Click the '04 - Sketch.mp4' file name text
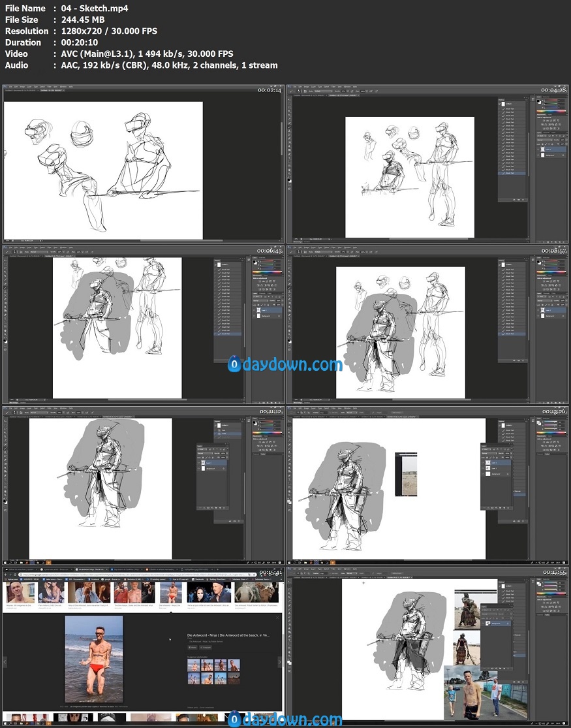The width and height of the screenshot is (571, 728). point(95,8)
